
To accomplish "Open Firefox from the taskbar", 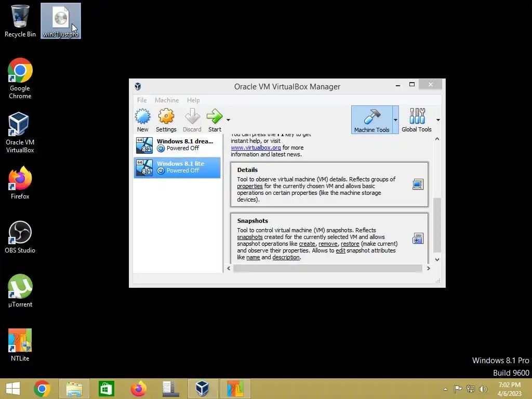I will point(138,389).
